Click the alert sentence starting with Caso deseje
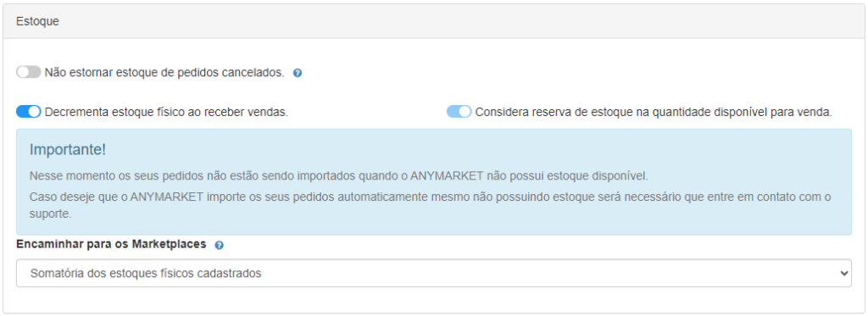 click(x=430, y=205)
